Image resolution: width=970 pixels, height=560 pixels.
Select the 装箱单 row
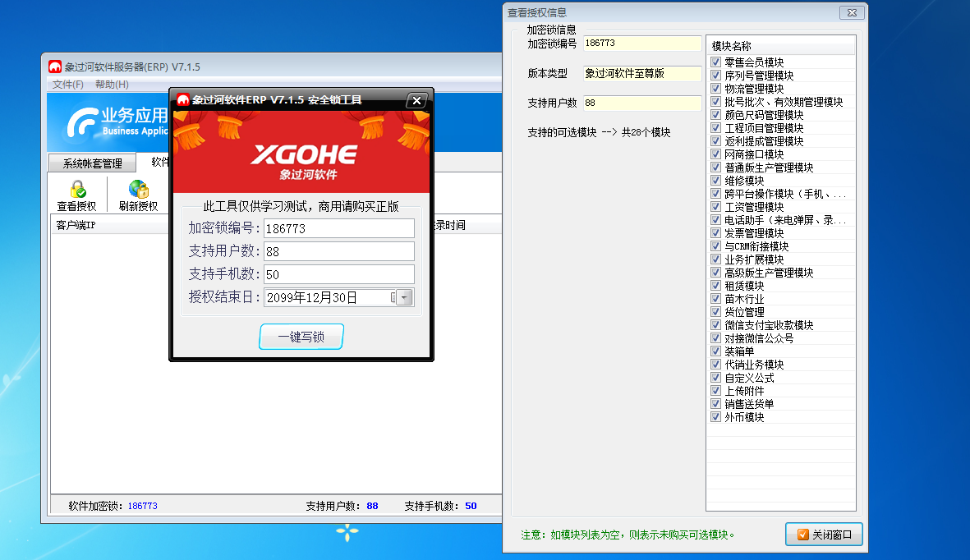pyautogui.click(x=781, y=351)
